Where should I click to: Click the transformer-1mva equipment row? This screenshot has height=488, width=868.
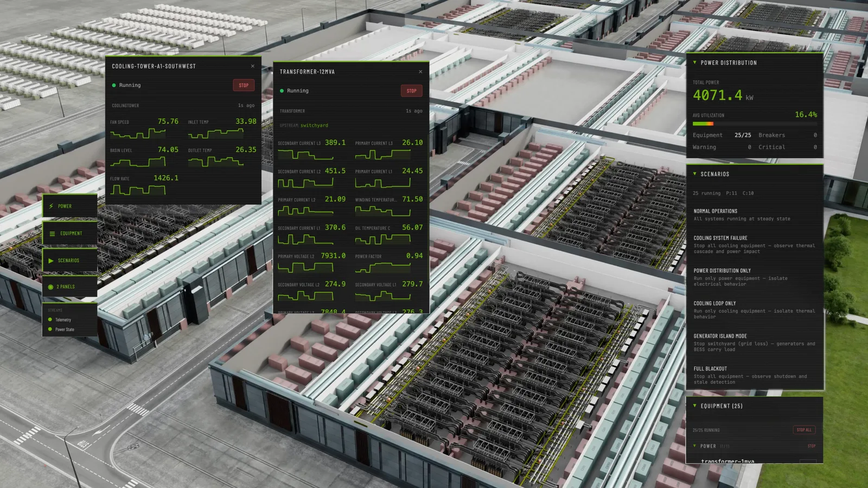pyautogui.click(x=755, y=461)
